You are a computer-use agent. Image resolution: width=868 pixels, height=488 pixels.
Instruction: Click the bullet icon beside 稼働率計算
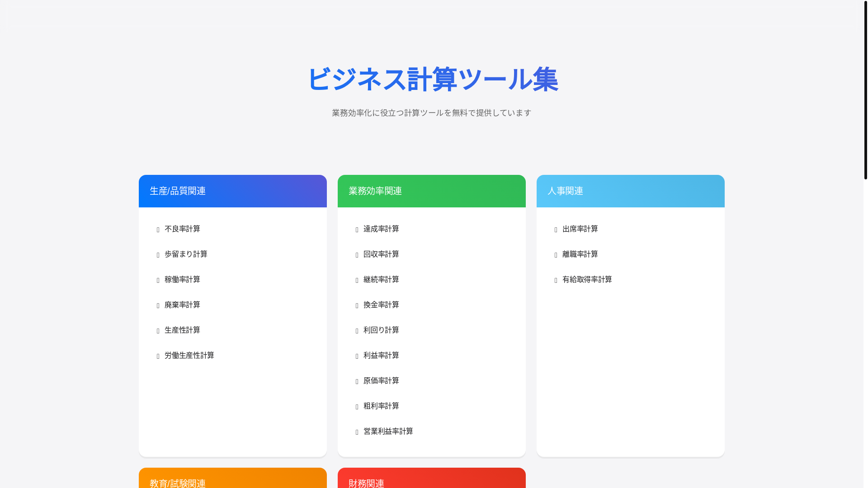[158, 281]
